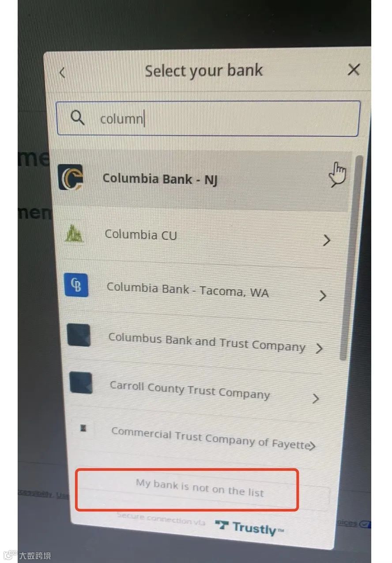The width and height of the screenshot is (392, 563).
Task: Select Columbia CU from the list
Action: [x=204, y=237]
